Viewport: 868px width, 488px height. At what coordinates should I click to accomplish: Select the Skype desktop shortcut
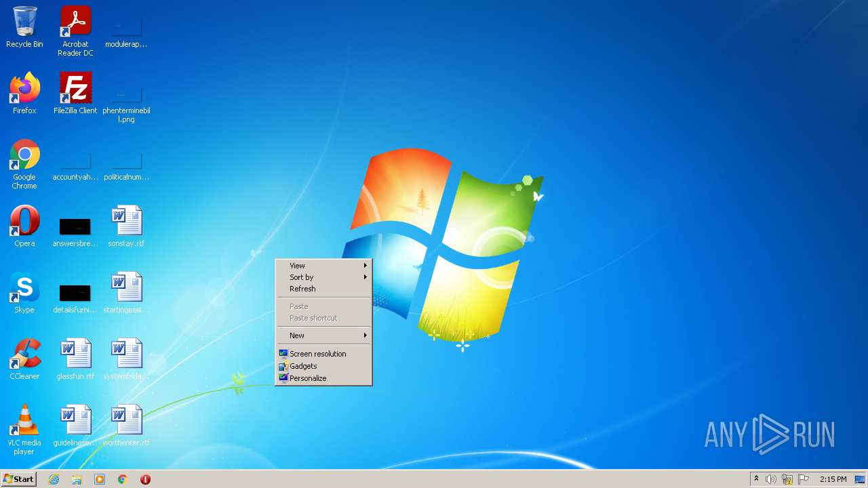pyautogui.click(x=24, y=293)
